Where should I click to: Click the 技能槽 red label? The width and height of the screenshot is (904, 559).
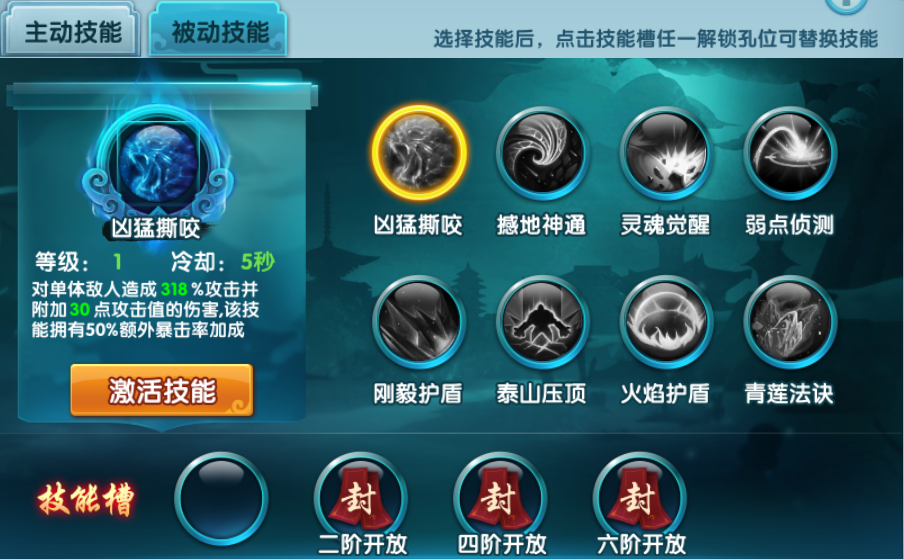click(x=86, y=499)
